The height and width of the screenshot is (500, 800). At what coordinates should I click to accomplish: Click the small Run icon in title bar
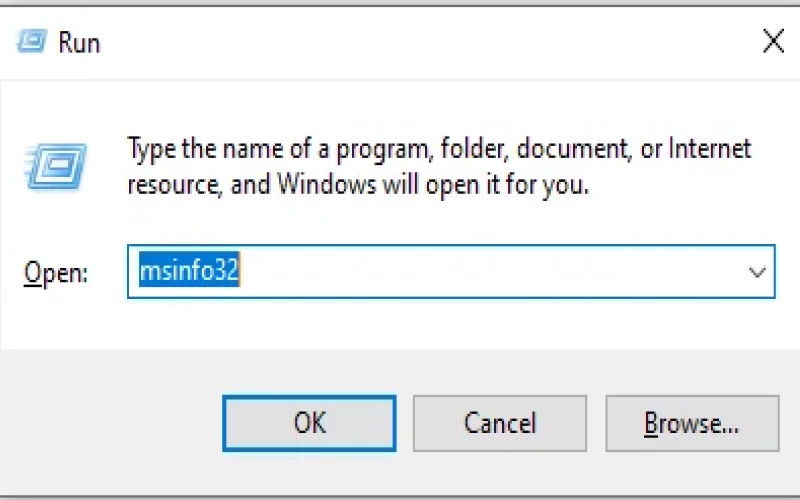click(x=30, y=42)
